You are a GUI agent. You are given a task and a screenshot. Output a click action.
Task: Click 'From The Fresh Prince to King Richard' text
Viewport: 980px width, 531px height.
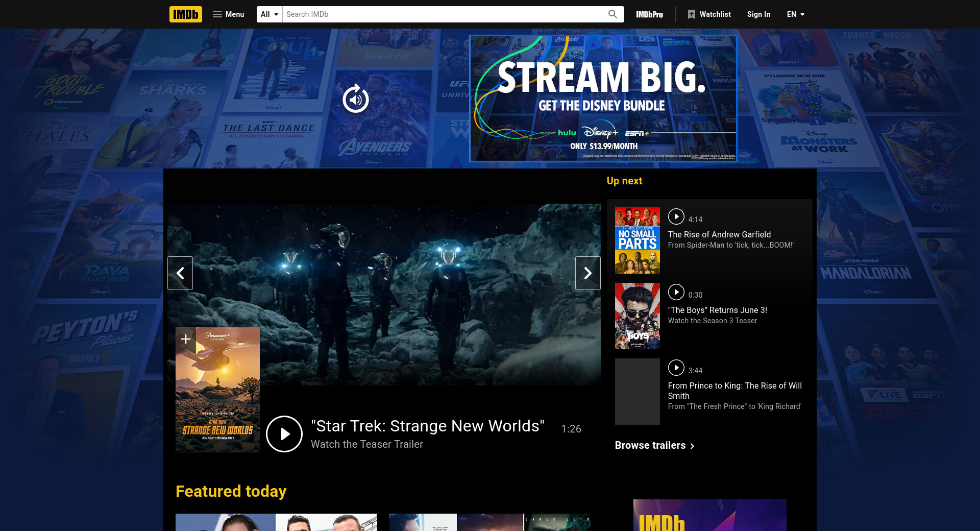(x=734, y=406)
